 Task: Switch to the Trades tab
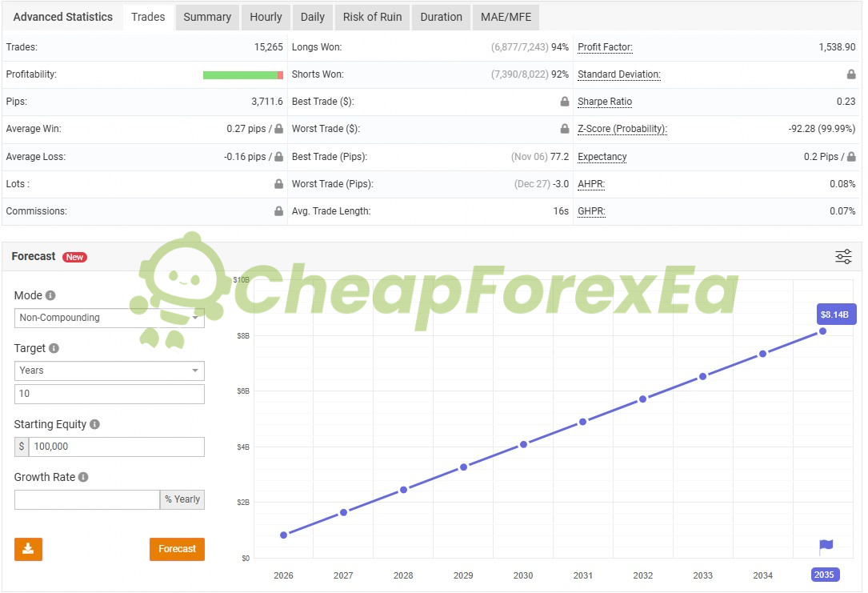(x=148, y=17)
